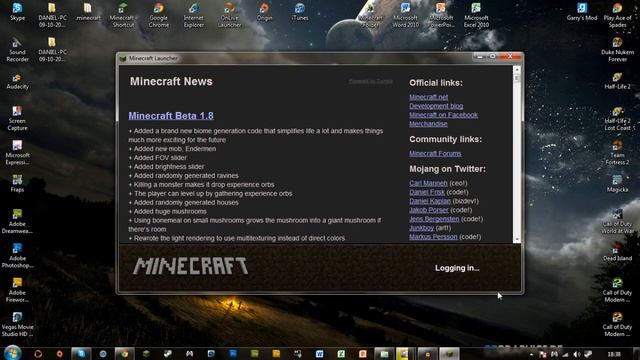Image resolution: width=640 pixels, height=360 pixels.
Task: Click the taskbar clock
Action: 614,354
